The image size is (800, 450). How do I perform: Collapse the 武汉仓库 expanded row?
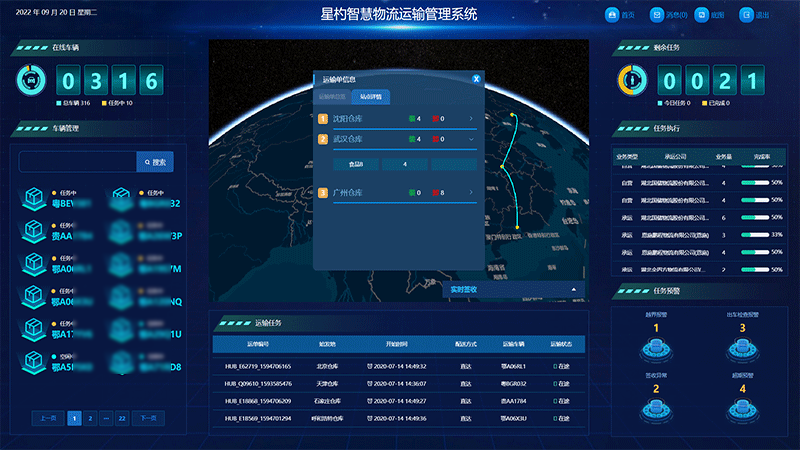point(471,139)
